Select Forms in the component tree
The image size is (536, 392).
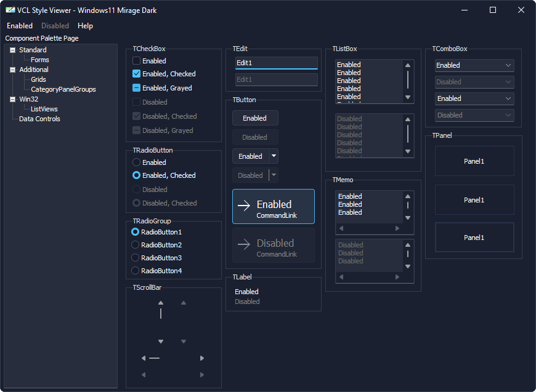(x=40, y=60)
